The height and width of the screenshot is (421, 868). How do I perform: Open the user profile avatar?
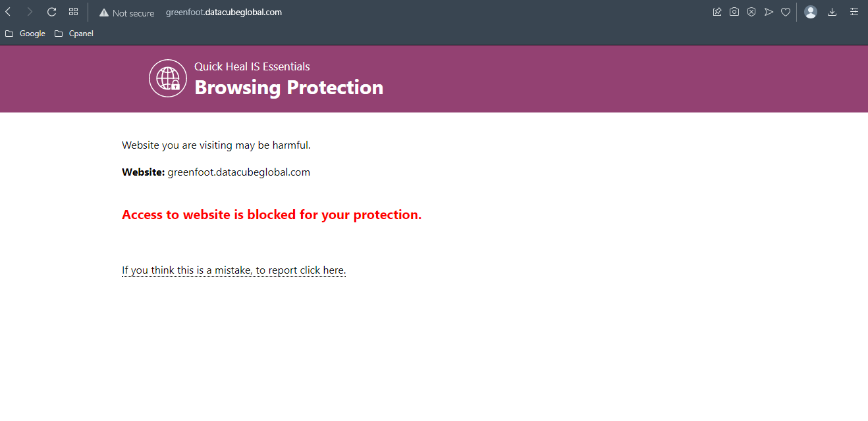coord(811,12)
